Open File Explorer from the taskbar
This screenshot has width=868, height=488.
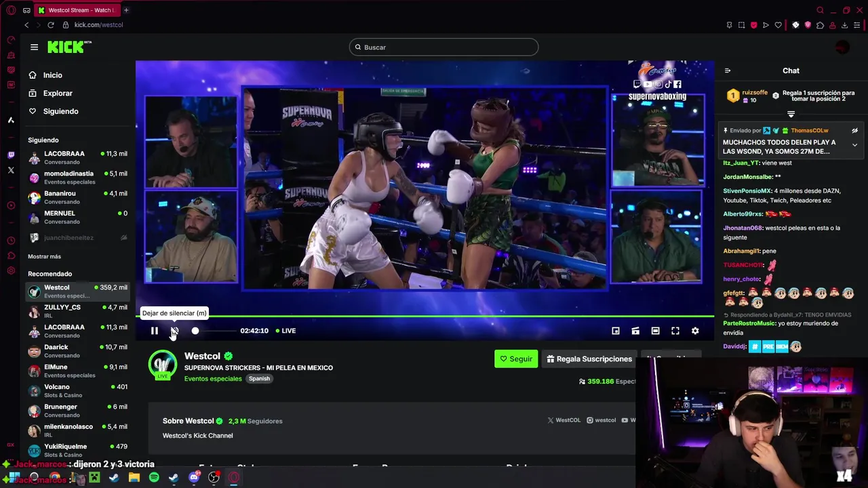pyautogui.click(x=134, y=478)
